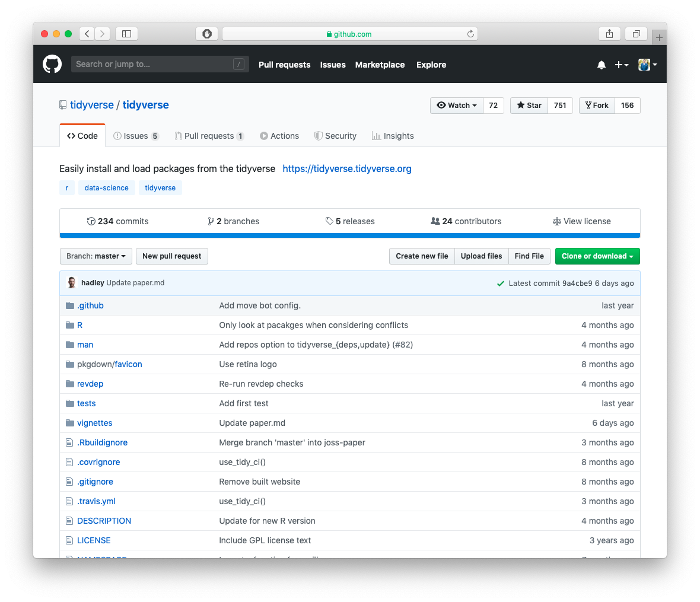The height and width of the screenshot is (602, 700).
Task: Reload the page in the address bar
Action: click(470, 34)
